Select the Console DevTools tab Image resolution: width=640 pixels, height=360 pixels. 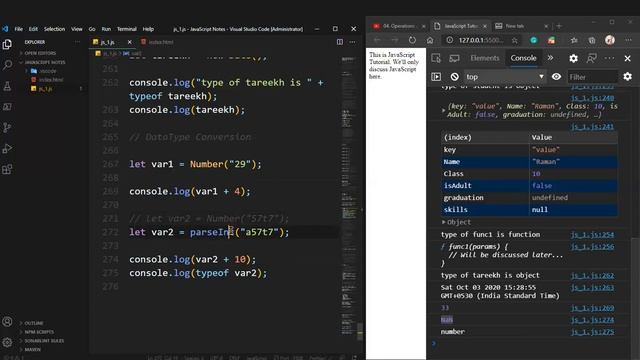click(x=523, y=58)
